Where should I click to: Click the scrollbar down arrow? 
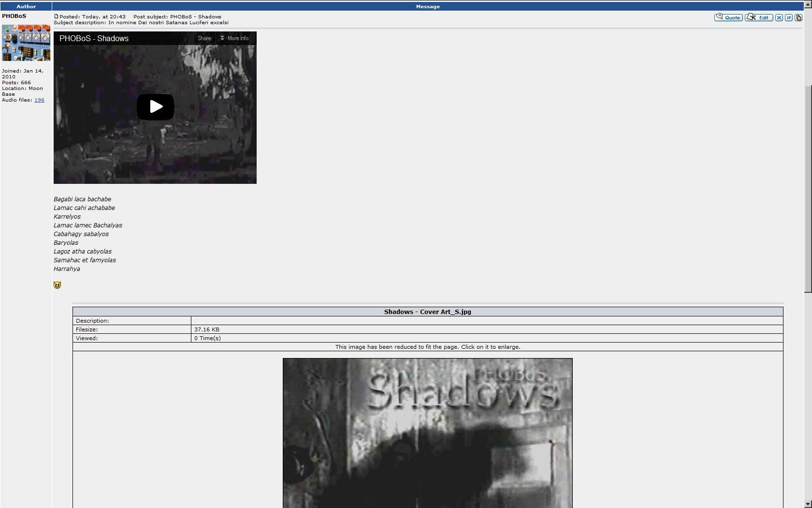pos(808,504)
